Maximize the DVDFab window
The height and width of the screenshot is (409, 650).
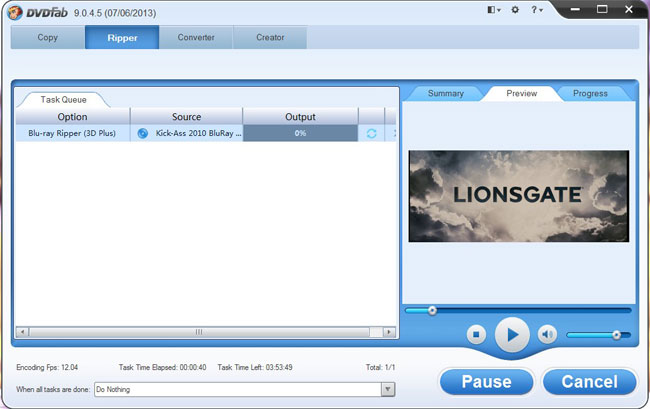pos(602,9)
